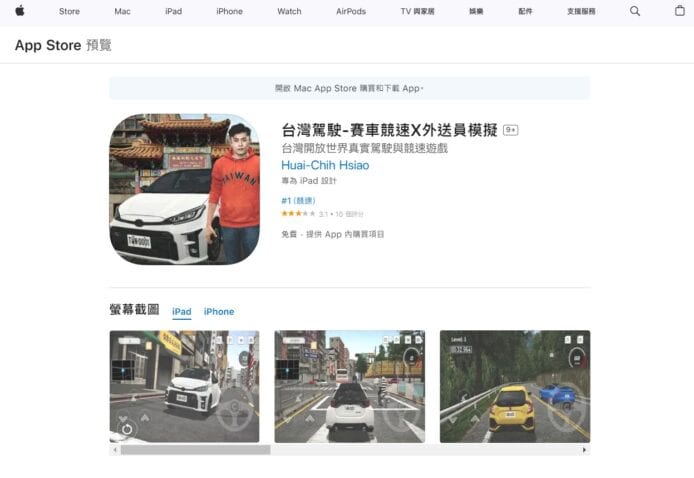Open the iPhone navigation item

coord(229,12)
